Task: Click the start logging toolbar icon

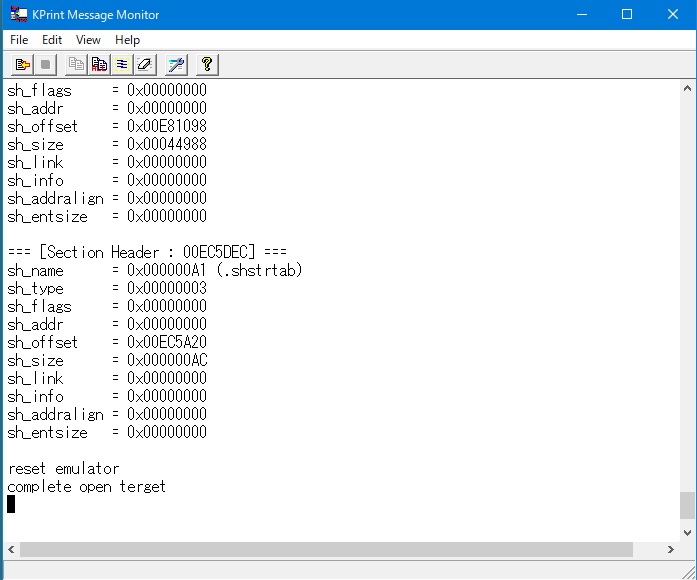Action: coord(23,65)
